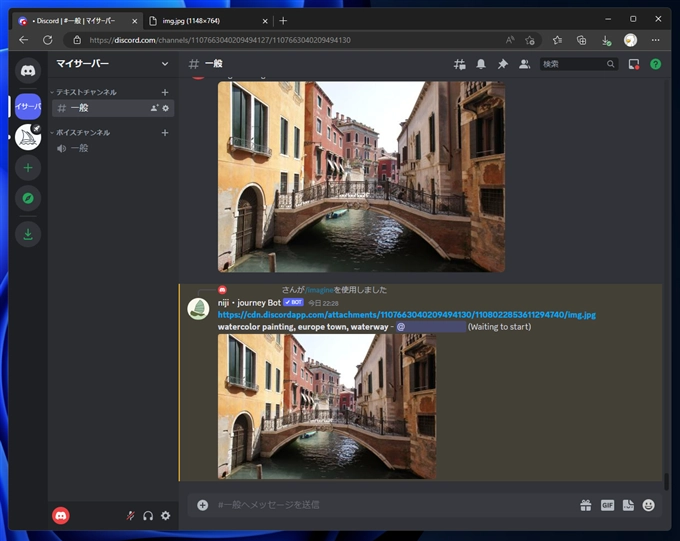
Task: Open マイサーバー server dropdown menu
Action: (165, 64)
